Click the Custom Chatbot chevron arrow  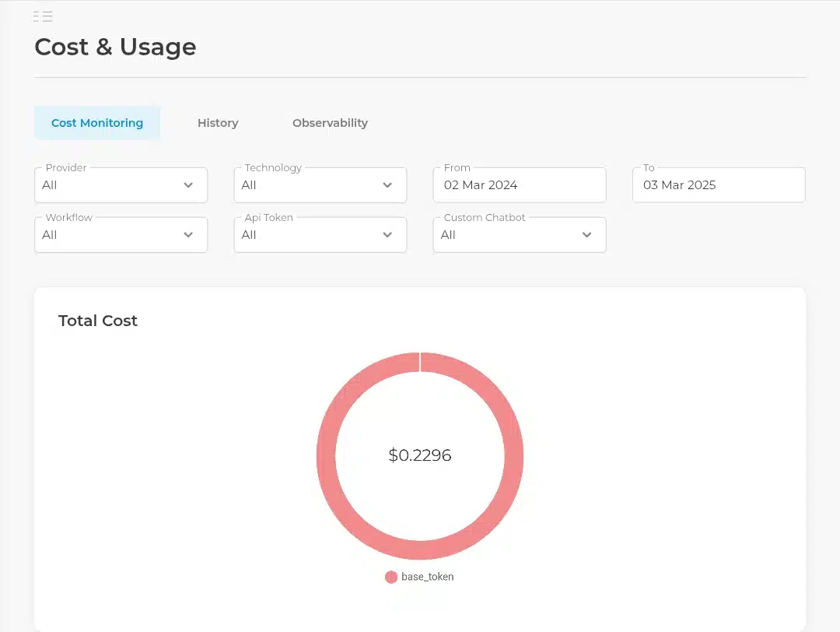tap(586, 235)
